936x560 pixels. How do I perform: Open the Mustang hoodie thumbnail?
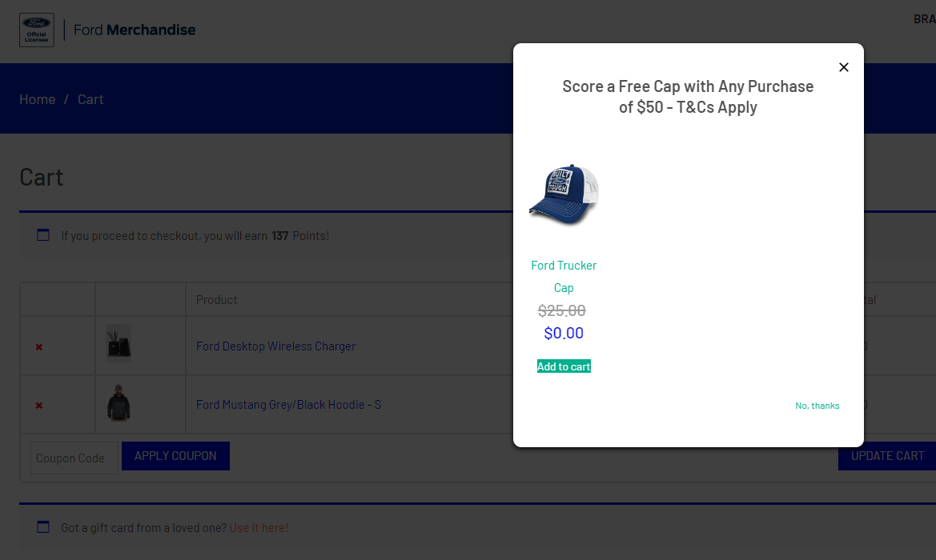pyautogui.click(x=119, y=403)
